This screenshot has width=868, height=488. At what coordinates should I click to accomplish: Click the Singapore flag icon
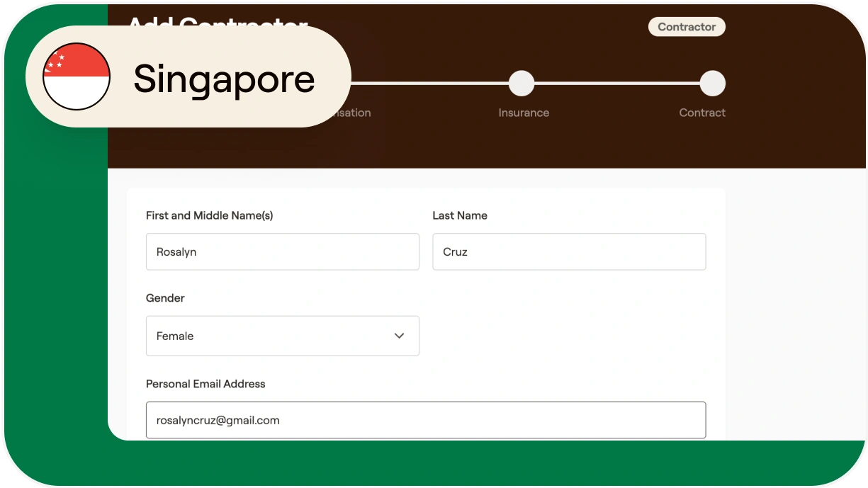[x=76, y=76]
